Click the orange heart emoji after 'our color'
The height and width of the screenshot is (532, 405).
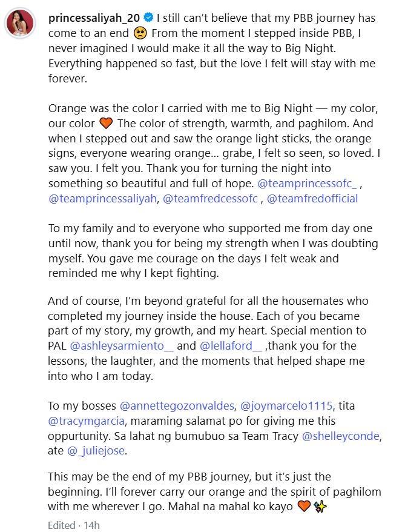(x=106, y=124)
